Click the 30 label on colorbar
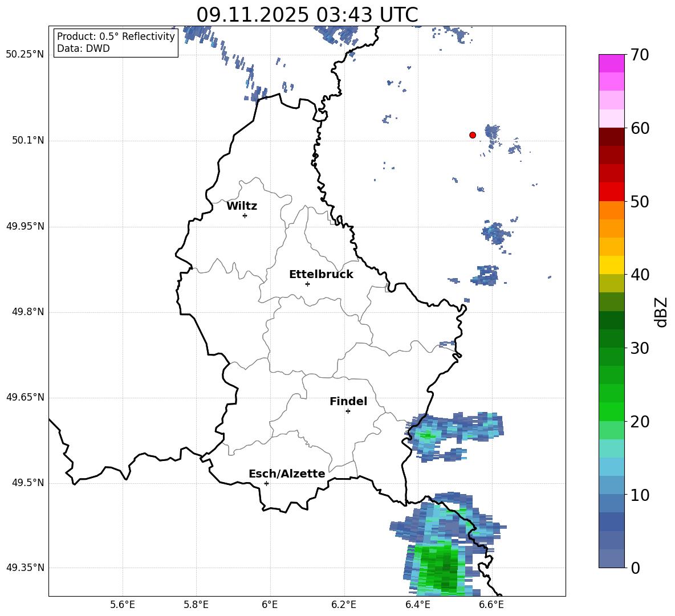Screen dimensions: 675x616 tap(639, 348)
